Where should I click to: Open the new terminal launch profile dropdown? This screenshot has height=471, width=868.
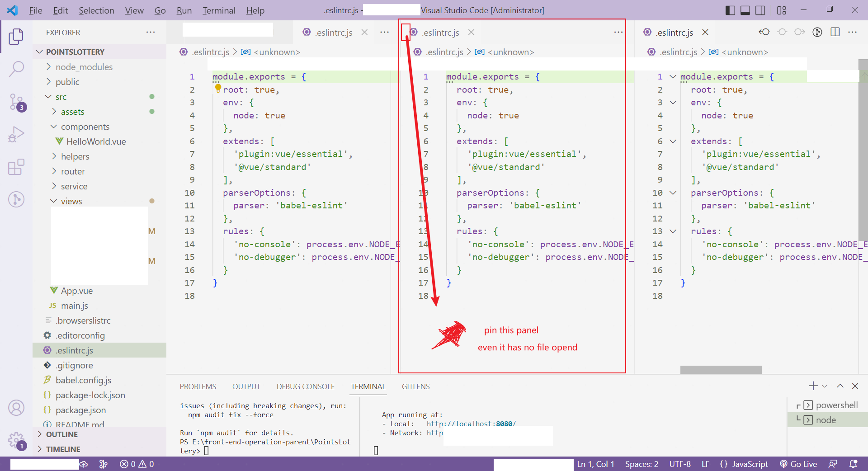pyautogui.click(x=825, y=386)
